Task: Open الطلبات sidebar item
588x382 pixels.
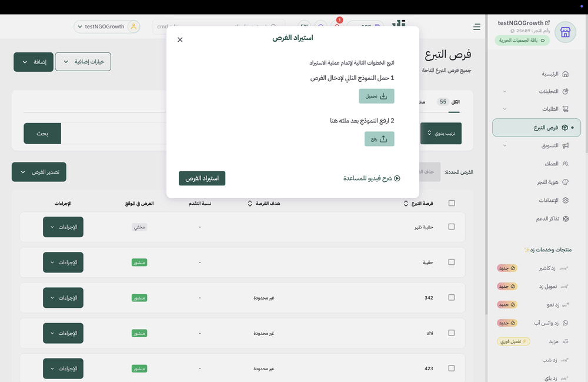Action: point(555,109)
